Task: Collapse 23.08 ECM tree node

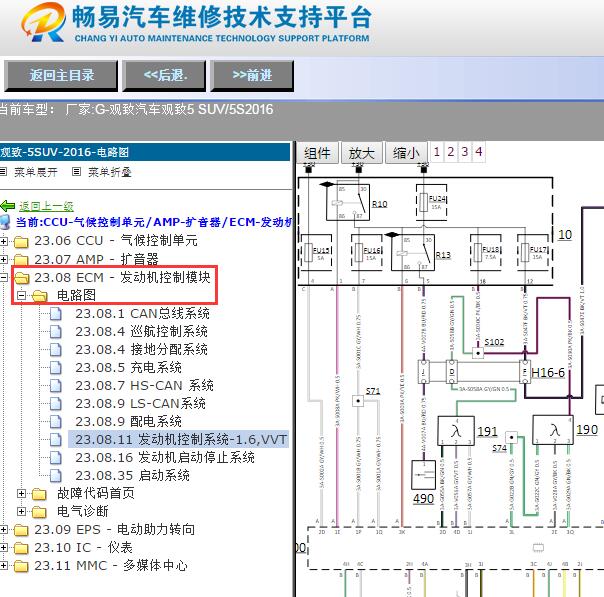Action: pyautogui.click(x=3, y=277)
